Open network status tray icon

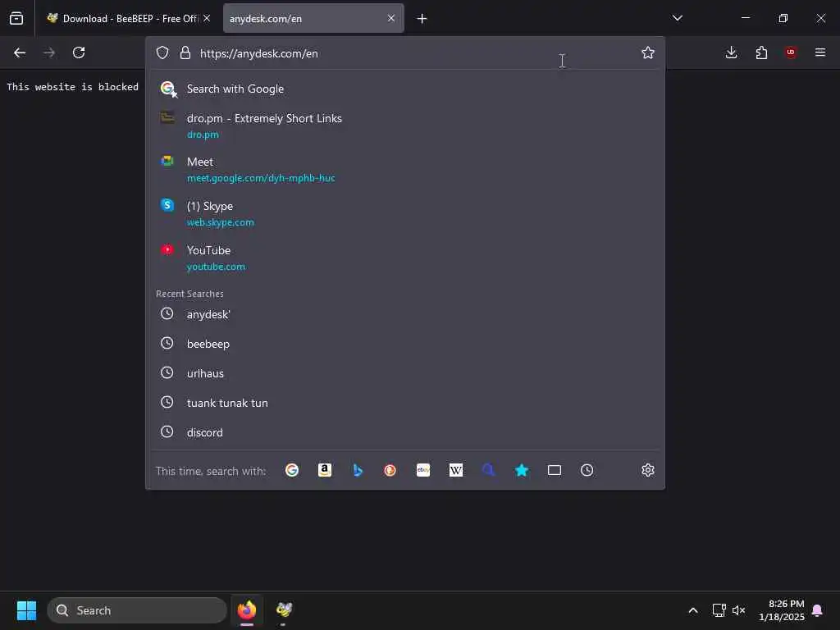tap(719, 610)
